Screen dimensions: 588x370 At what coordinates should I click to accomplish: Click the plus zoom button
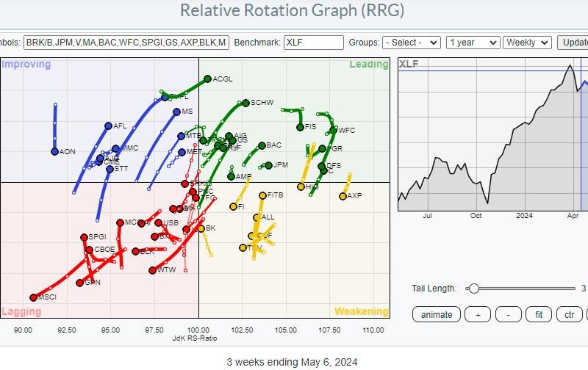[x=478, y=315]
